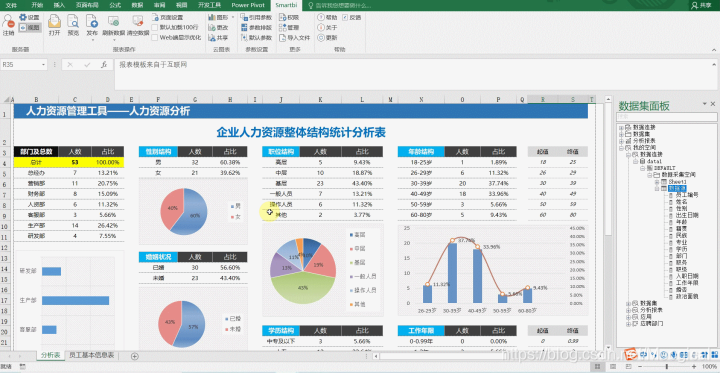This screenshot has height=373, width=720.
Task: Open the 发布 dropdown arrow
Action: [x=92, y=40]
